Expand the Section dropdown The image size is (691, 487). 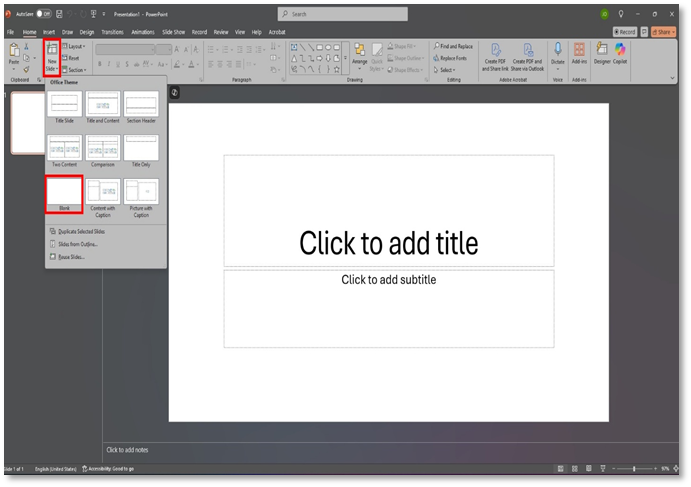click(76, 70)
